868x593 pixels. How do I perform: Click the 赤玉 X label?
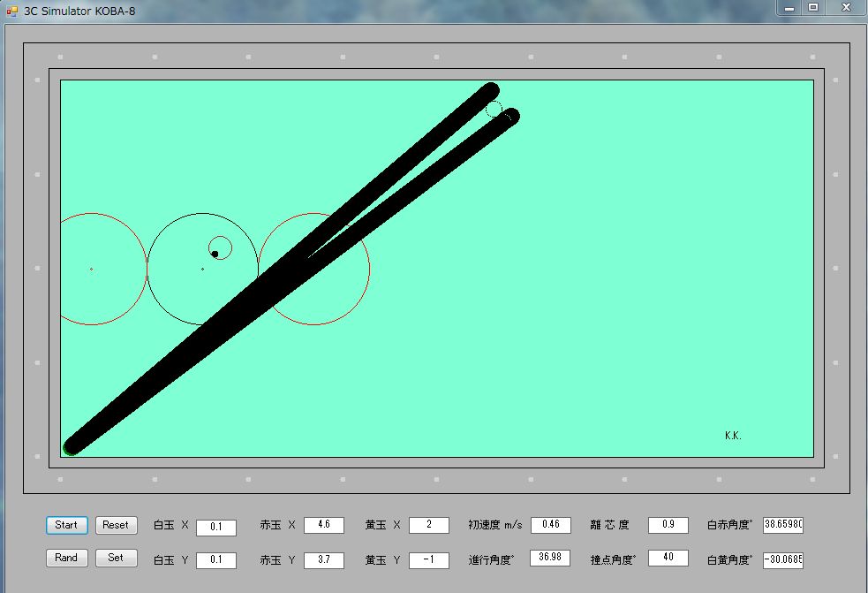coord(278,525)
